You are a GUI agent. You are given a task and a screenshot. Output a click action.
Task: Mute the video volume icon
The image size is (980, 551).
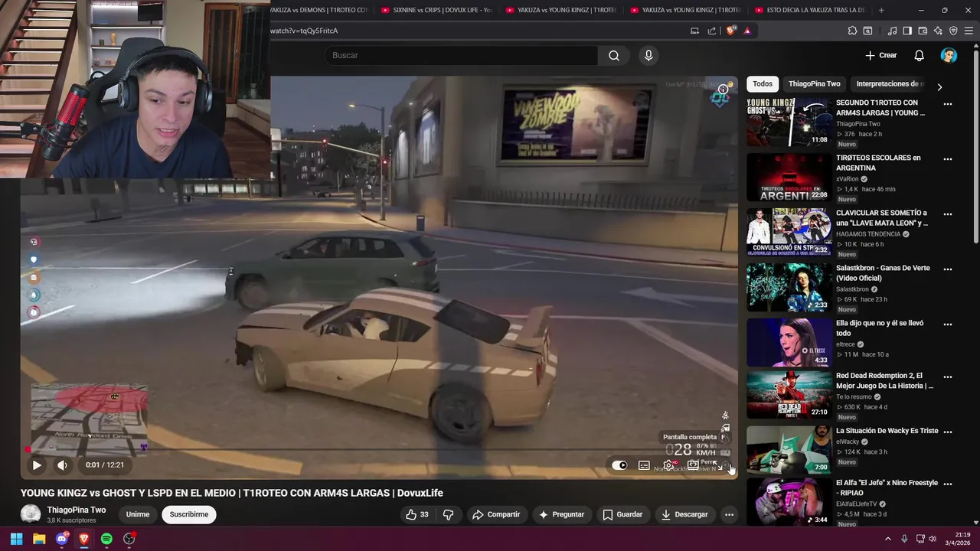coord(62,465)
